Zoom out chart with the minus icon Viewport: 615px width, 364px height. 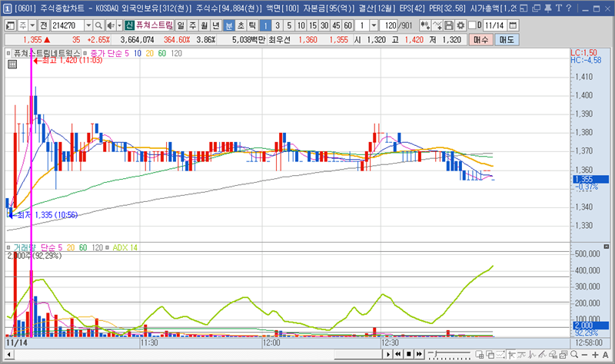pos(585,356)
